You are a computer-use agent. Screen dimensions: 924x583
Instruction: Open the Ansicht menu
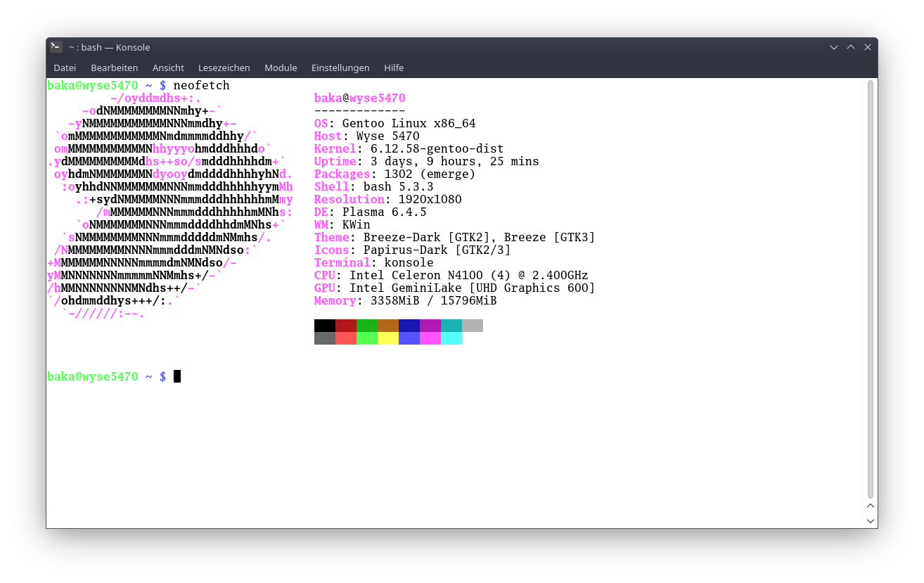click(x=168, y=68)
